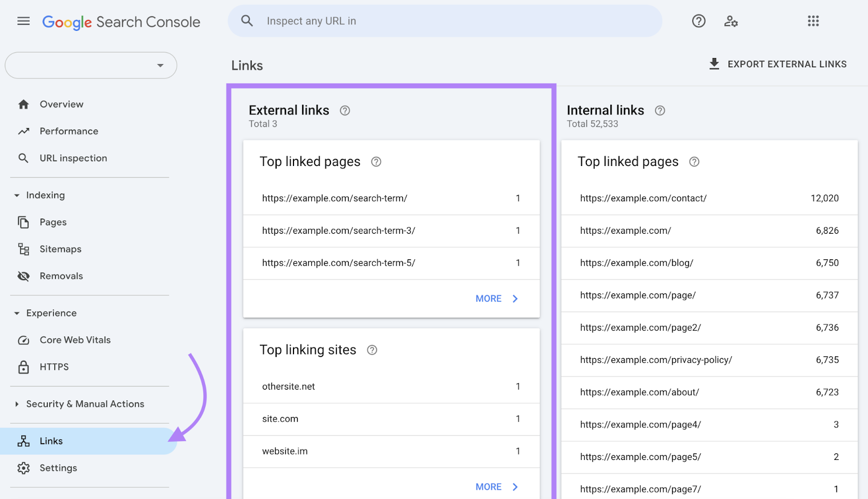Click the URL inspection magnifier icon
This screenshot has width=868, height=499.
tap(24, 158)
